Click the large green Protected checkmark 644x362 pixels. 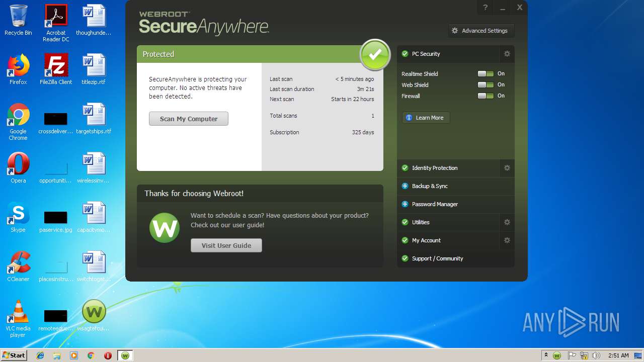(x=375, y=54)
